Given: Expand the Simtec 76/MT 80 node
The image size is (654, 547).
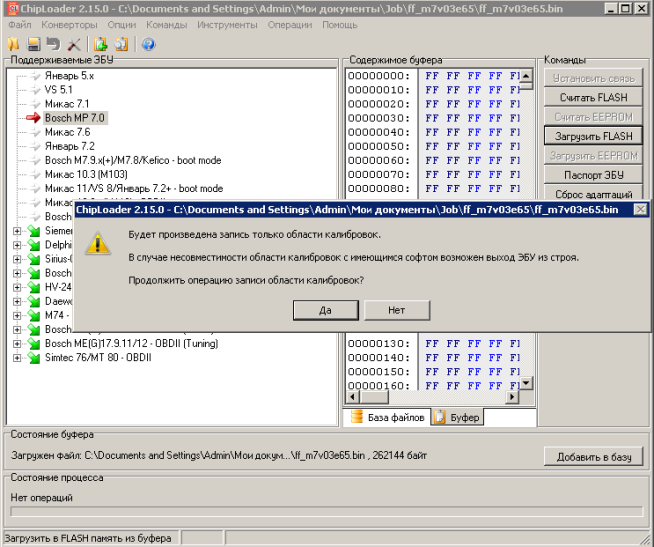Looking at the screenshot, I should coord(17,357).
